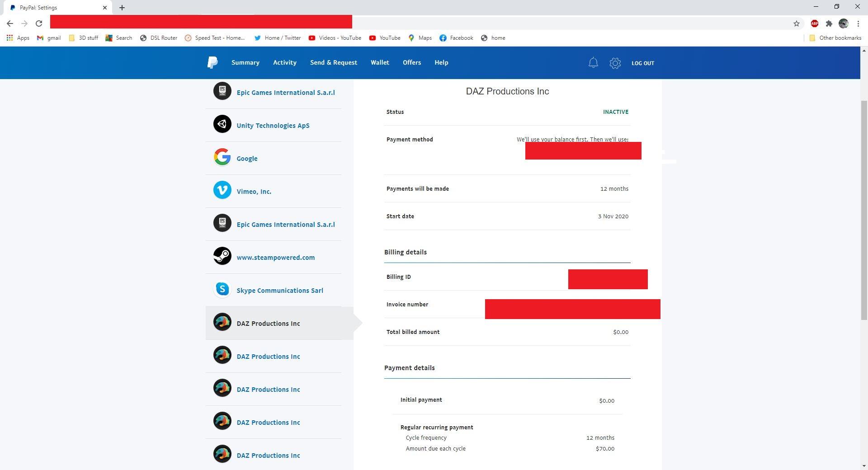Open the Home / Twitter bookmark
Viewport: 868px width, 470px height.
tap(278, 38)
